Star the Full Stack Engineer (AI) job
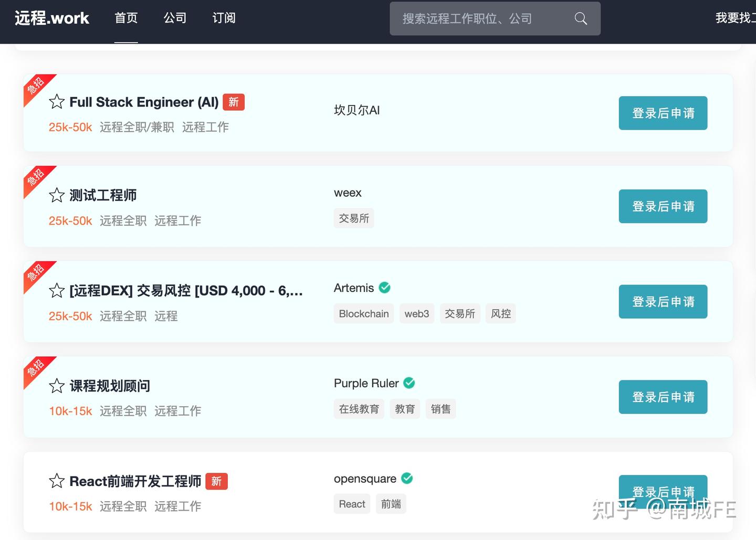 pos(57,102)
